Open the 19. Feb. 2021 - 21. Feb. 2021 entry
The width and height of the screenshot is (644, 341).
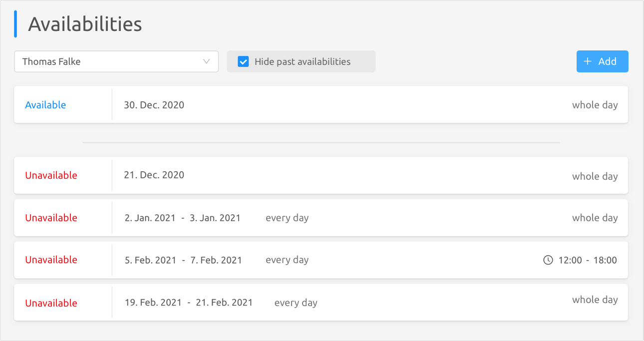pyautogui.click(x=189, y=303)
